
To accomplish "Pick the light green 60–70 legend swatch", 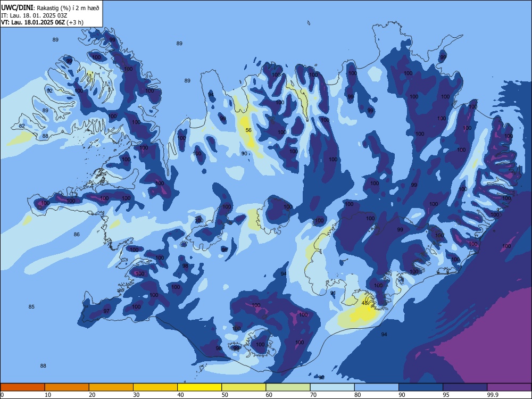I will (288, 387).
